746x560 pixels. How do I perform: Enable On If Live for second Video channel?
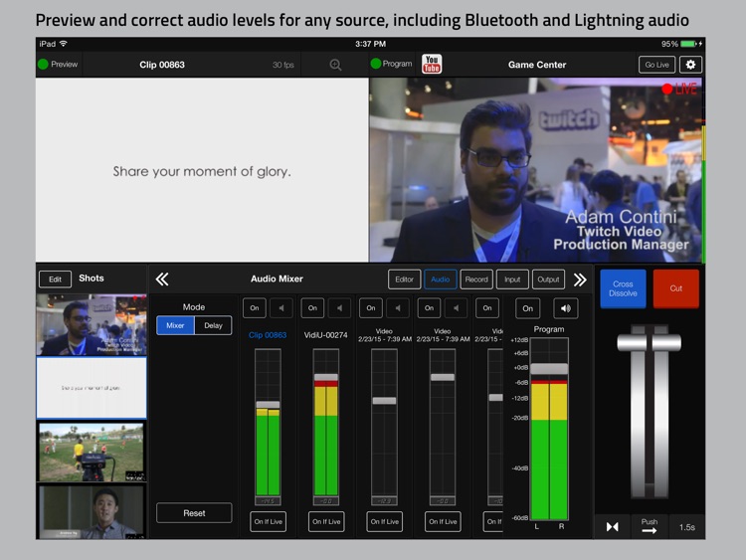pos(443,521)
